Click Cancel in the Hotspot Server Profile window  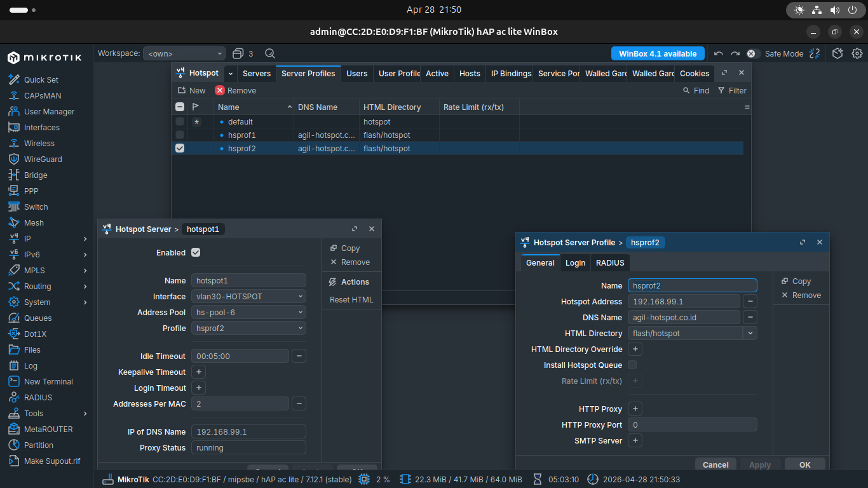pos(715,464)
